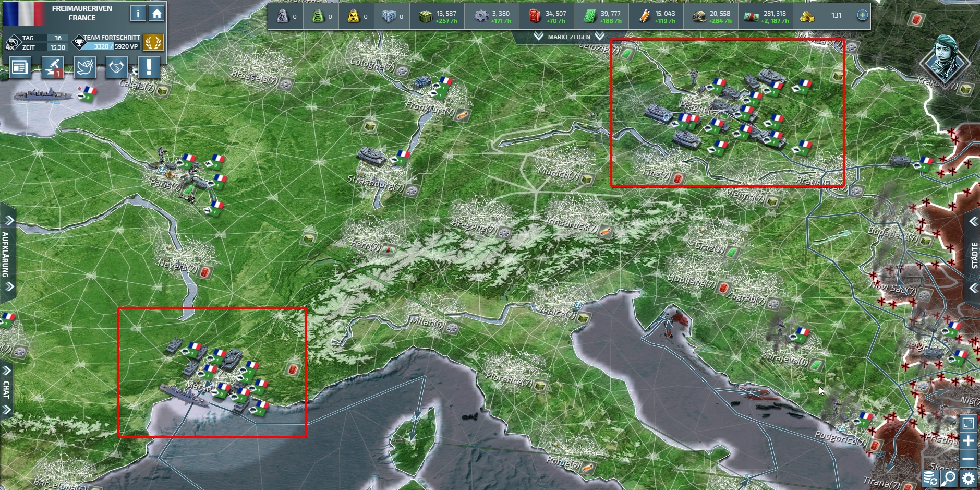This screenshot has height=490, width=980.
Task: Open the newspaper panel
Action: 20,68
